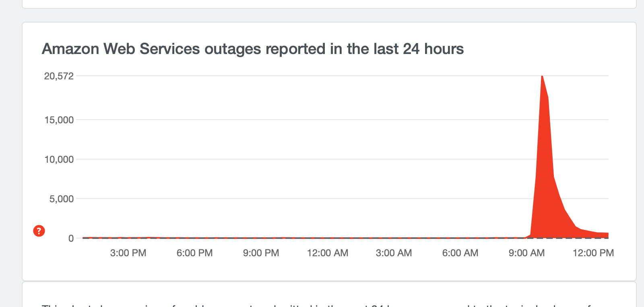
Task: Click the 12:00 AM time label
Action: 328,253
